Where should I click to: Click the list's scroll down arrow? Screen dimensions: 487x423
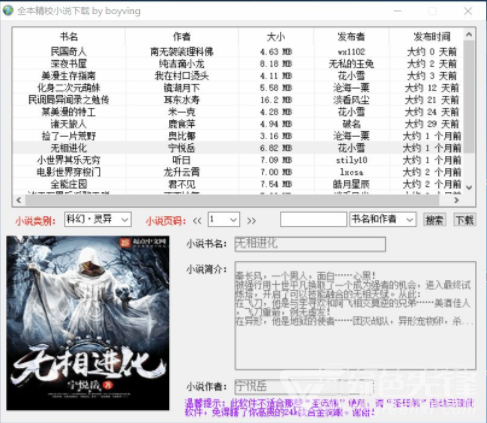(x=469, y=187)
